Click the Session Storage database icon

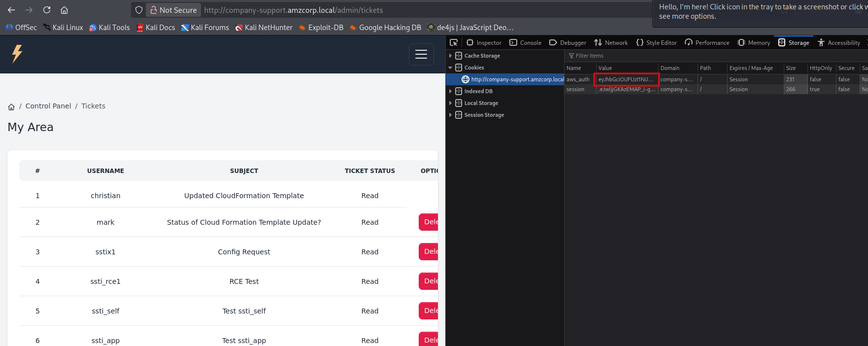(459, 115)
